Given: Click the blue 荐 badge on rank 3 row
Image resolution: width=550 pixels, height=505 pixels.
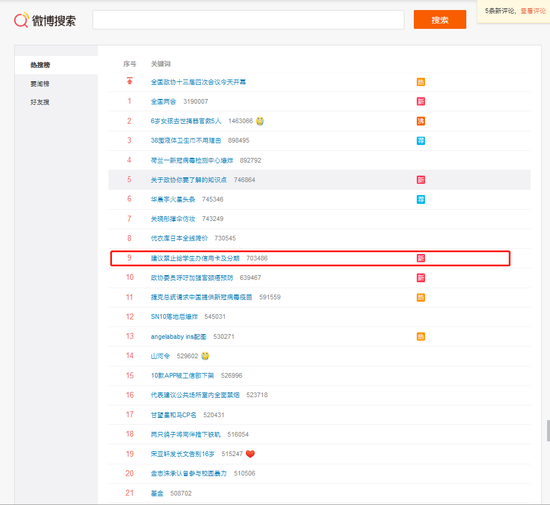Looking at the screenshot, I should pos(421,141).
